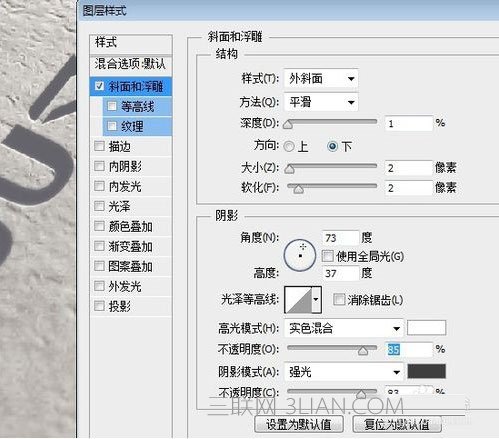499x439 pixels.
Task: Check the 颜色叠加 style checkbox
Action: tap(99, 226)
